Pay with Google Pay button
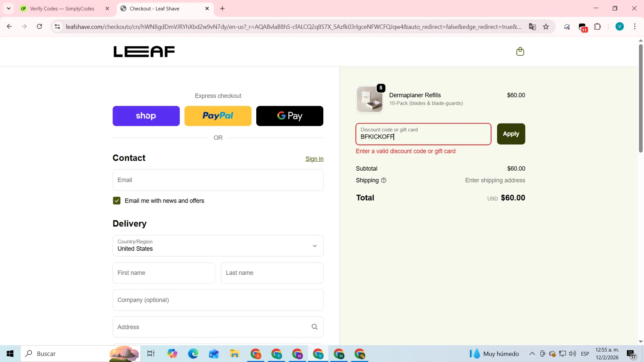This screenshot has width=644, height=362. click(290, 116)
